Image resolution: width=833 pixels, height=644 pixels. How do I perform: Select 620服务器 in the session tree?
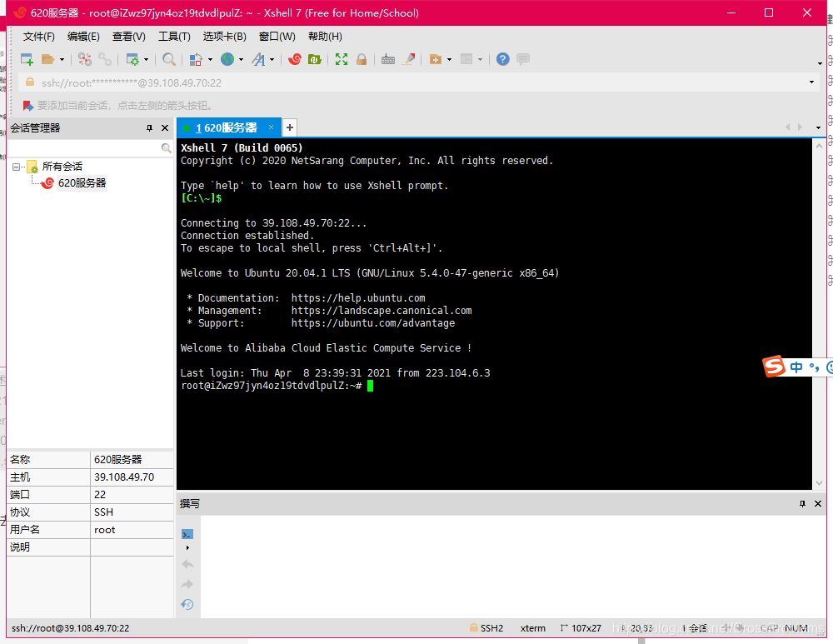[x=82, y=182]
